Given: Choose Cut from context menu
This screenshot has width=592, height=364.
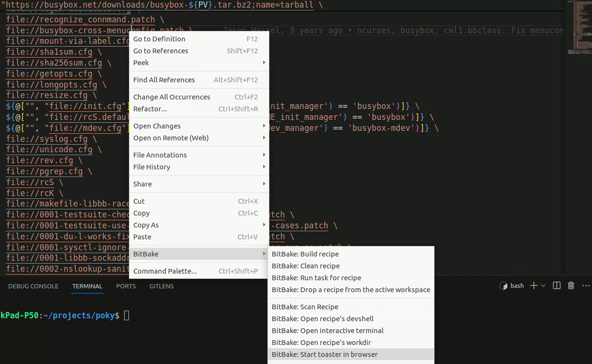Looking at the screenshot, I should [199, 201].
